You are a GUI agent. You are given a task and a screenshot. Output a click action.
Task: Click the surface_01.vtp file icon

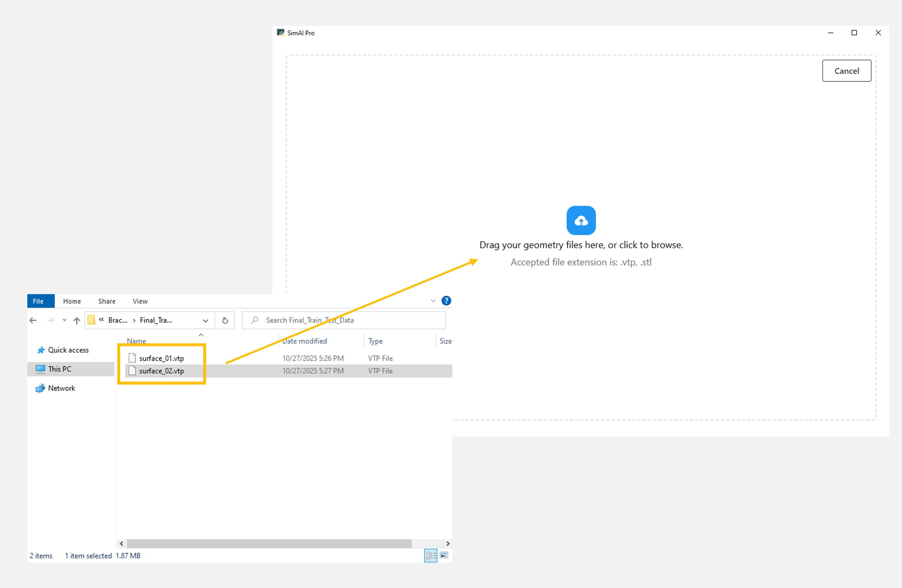[132, 358]
